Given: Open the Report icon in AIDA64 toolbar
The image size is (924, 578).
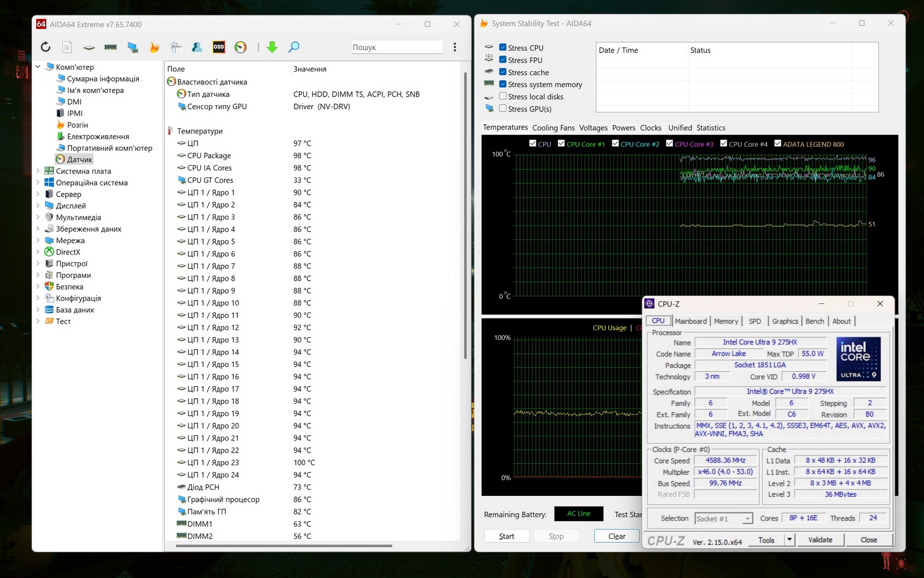Looking at the screenshot, I should [x=67, y=47].
